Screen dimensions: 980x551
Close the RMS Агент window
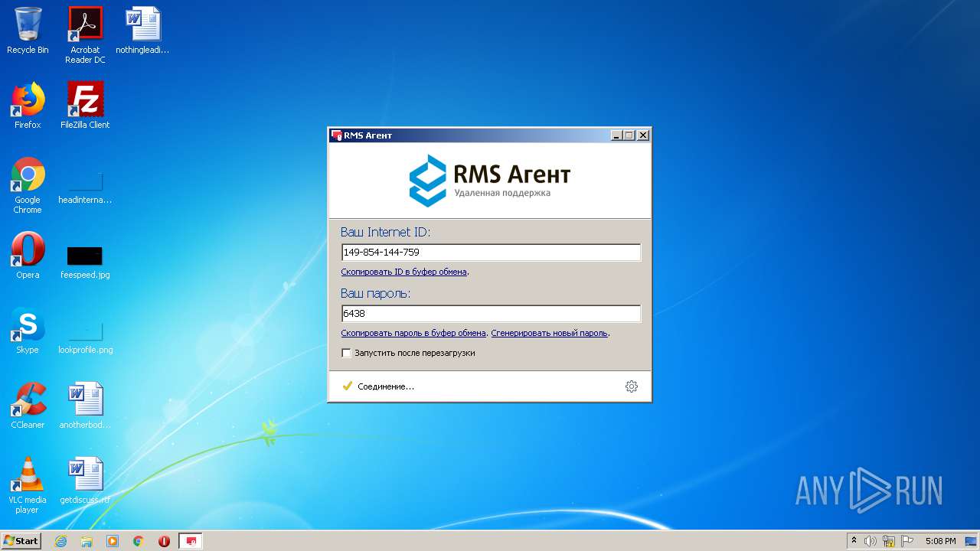[x=643, y=135]
